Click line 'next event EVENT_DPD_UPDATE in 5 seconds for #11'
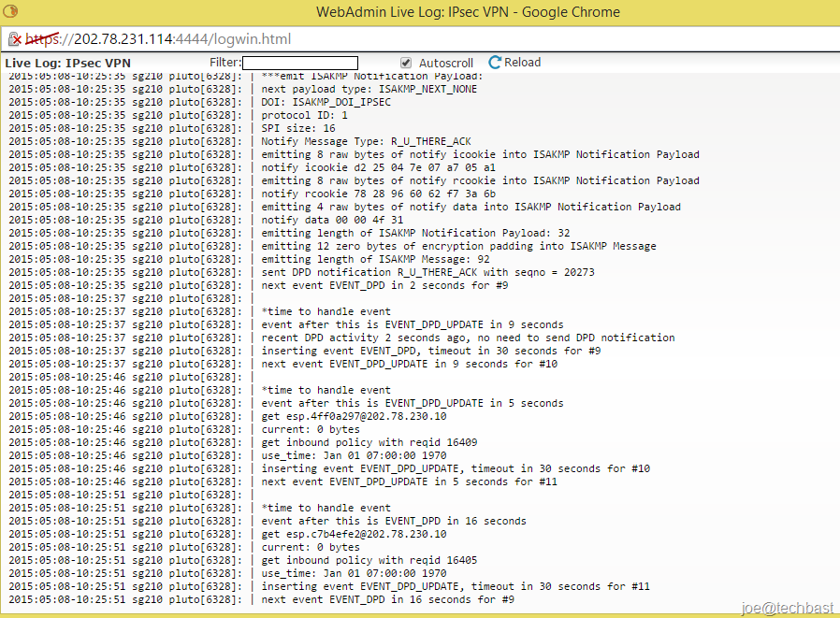This screenshot has width=840, height=618. pyautogui.click(x=410, y=482)
